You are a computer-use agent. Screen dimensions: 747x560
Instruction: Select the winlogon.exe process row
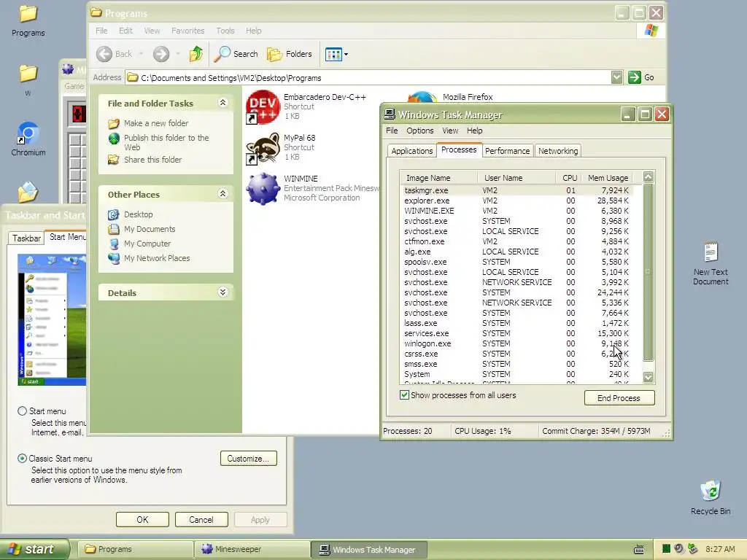point(516,343)
